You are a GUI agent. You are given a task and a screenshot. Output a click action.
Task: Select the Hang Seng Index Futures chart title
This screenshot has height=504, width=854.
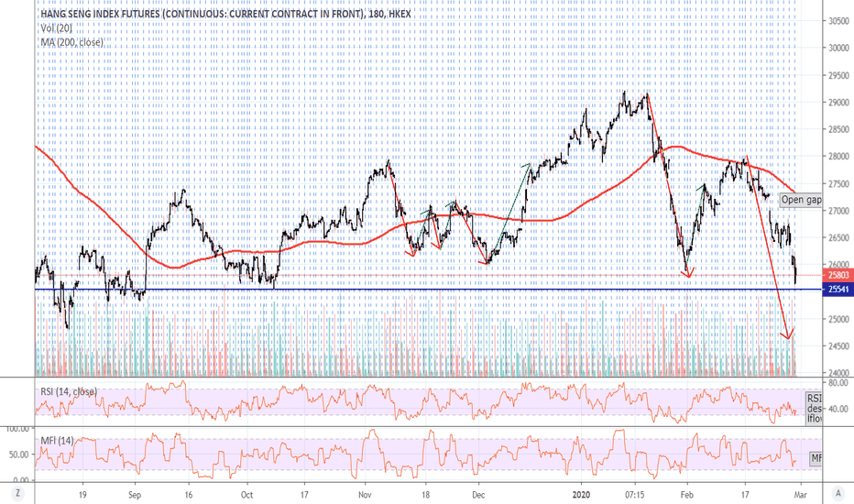point(225,14)
